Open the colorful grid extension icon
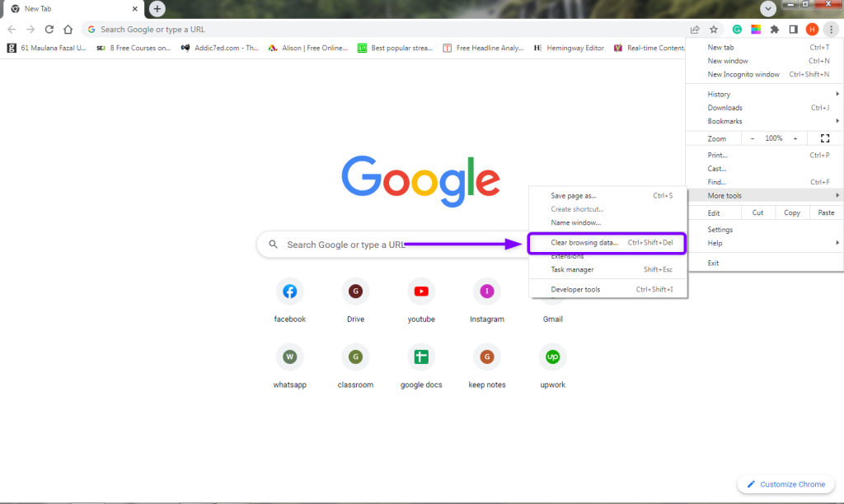This screenshot has width=844, height=504. tap(756, 30)
